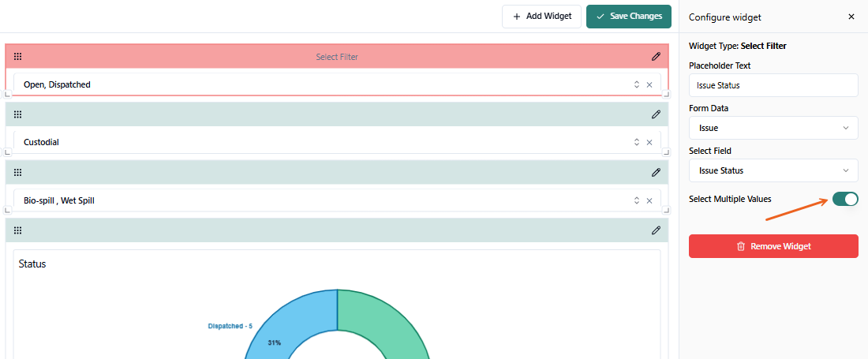868x359 pixels.
Task: Grab the drag handle above Bio-spill, Wet Spill
Action: tap(18, 173)
